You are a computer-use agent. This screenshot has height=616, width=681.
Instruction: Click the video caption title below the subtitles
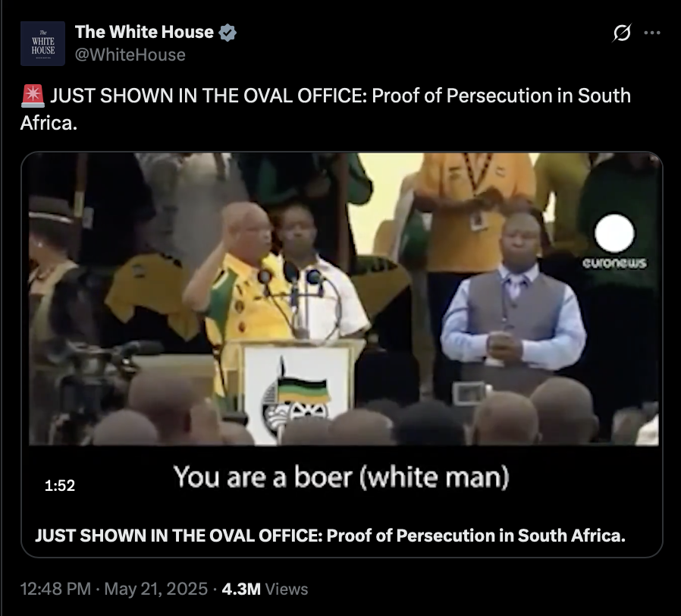[330, 536]
